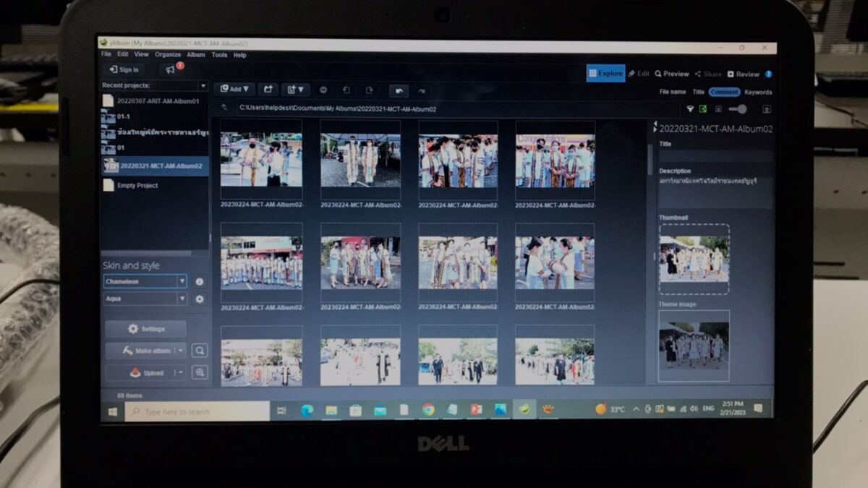Click the Sign in button
868x488 pixels.
pos(124,69)
